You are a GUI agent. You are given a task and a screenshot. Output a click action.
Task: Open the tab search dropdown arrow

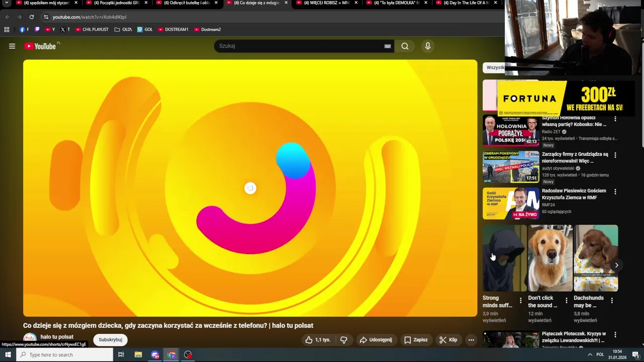click(x=7, y=3)
